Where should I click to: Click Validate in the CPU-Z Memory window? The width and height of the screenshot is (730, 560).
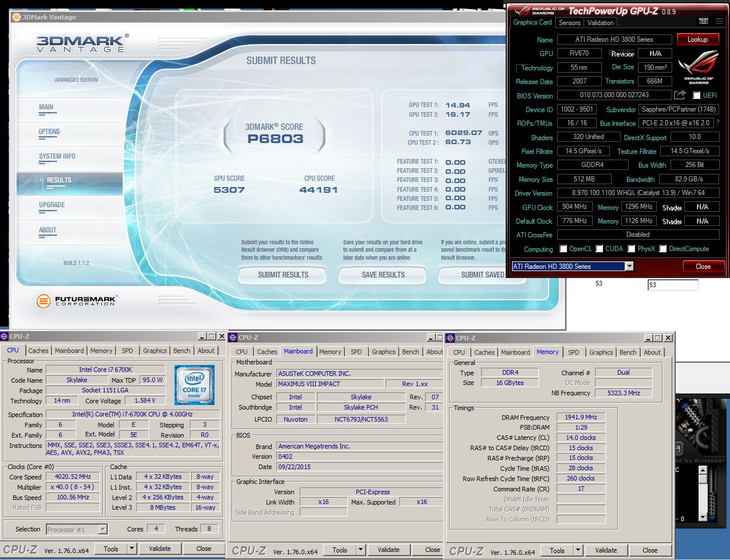606,550
